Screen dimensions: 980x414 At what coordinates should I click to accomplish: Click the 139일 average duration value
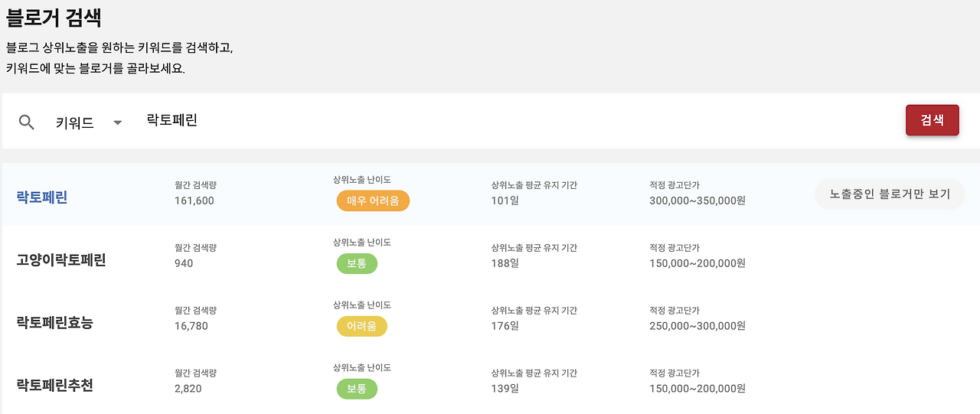pyautogui.click(x=505, y=389)
